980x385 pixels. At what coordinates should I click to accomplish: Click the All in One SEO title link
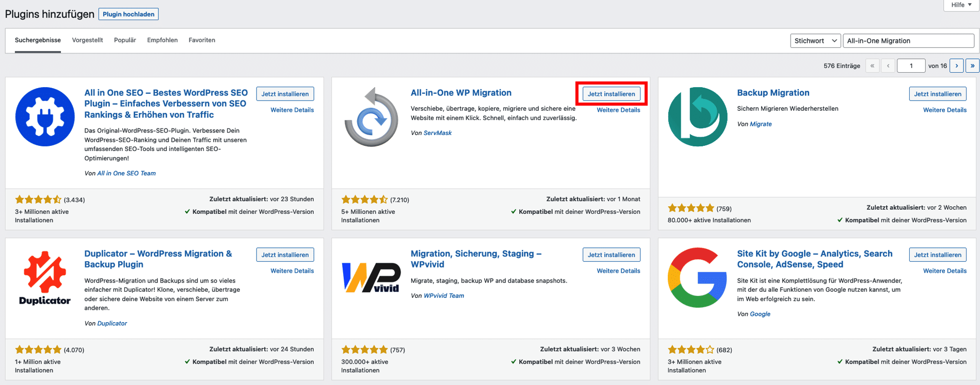[166, 104]
